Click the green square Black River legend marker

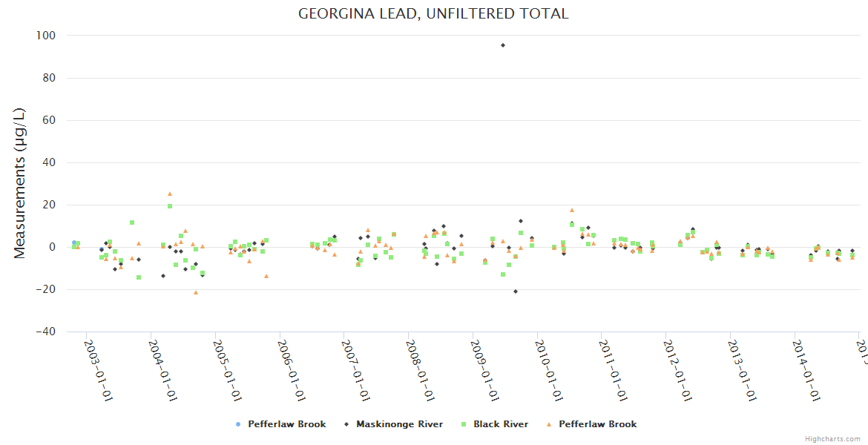click(x=464, y=424)
